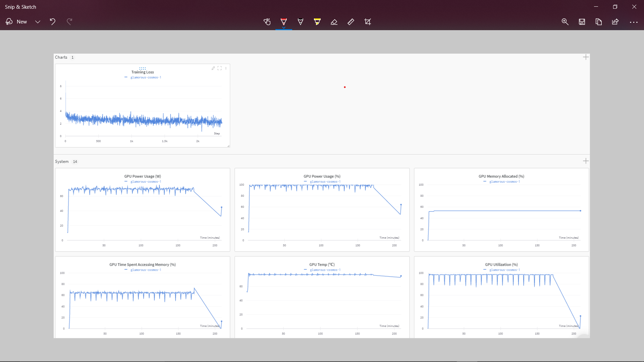Open the Ruler tool
Image resolution: width=644 pixels, height=362 pixels.
tap(351, 22)
